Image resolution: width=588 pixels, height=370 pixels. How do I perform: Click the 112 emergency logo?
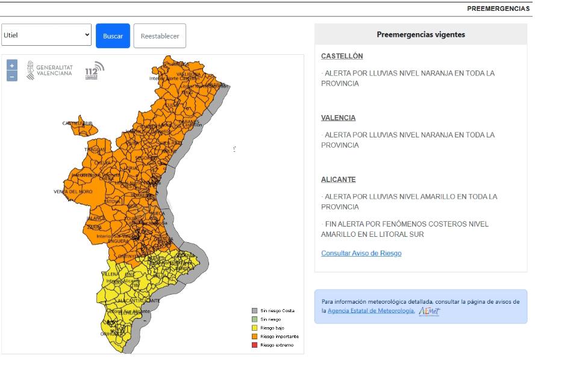94,72
